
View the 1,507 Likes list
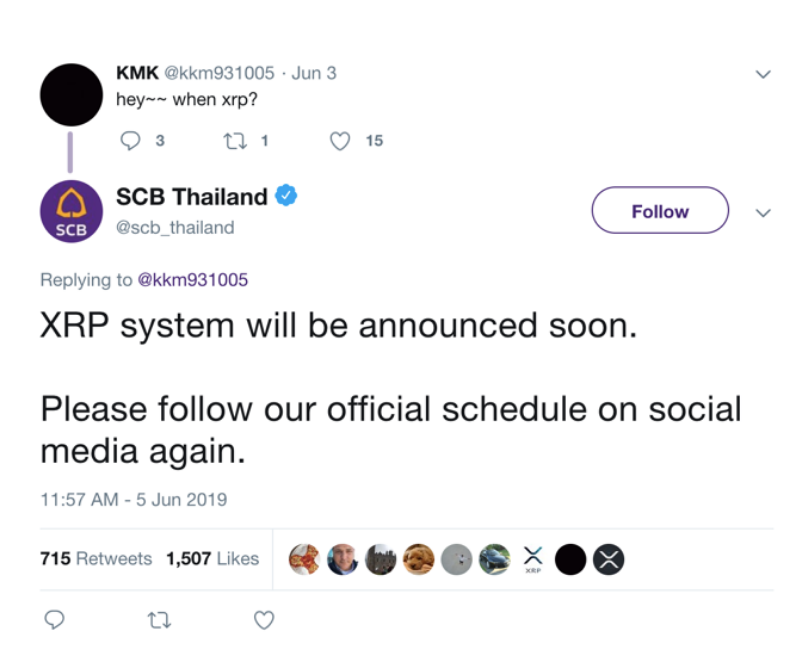click(213, 558)
